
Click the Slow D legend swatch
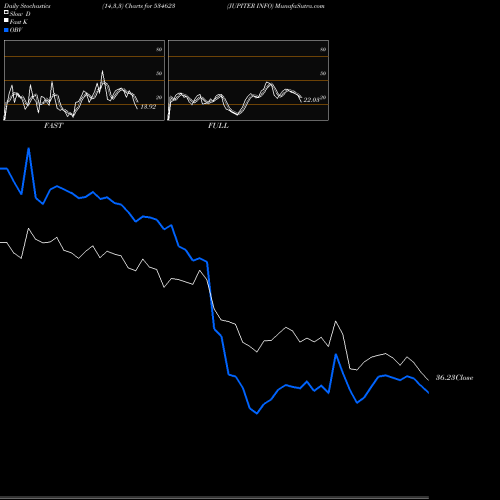(x=6, y=12)
